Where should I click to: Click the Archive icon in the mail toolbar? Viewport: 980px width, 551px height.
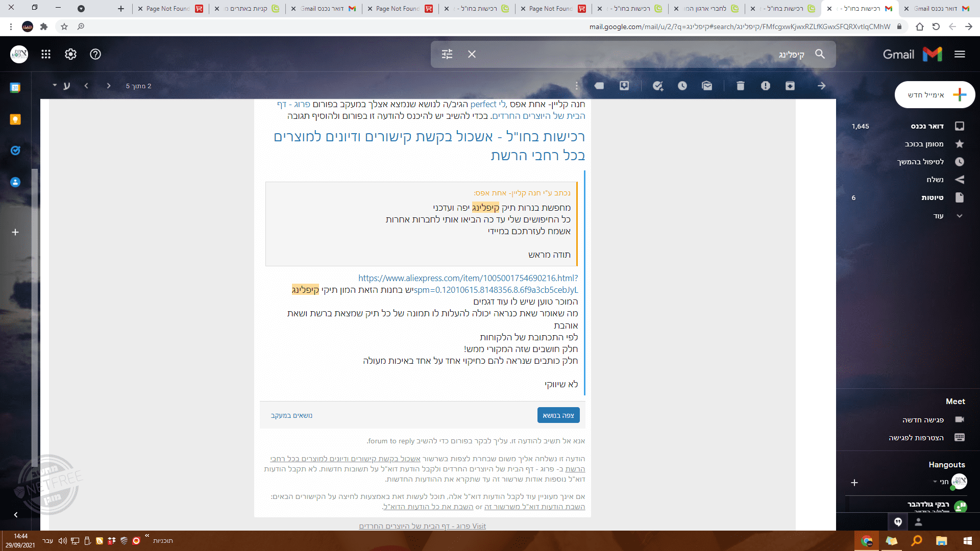click(x=790, y=86)
